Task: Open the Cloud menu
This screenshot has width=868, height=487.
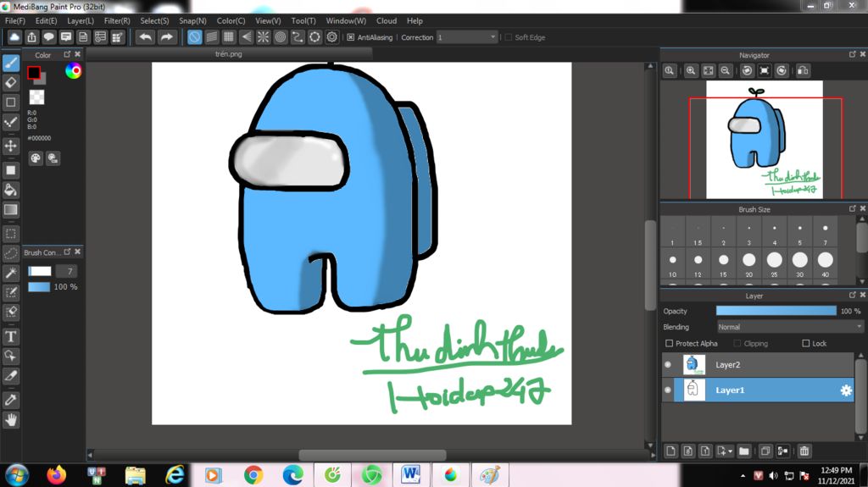Action: (387, 20)
